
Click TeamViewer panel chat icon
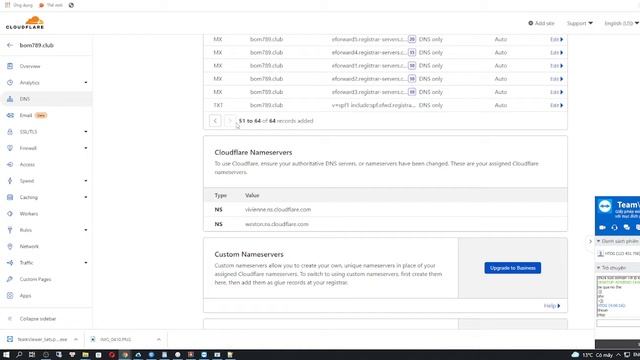pyautogui.click(x=627, y=227)
